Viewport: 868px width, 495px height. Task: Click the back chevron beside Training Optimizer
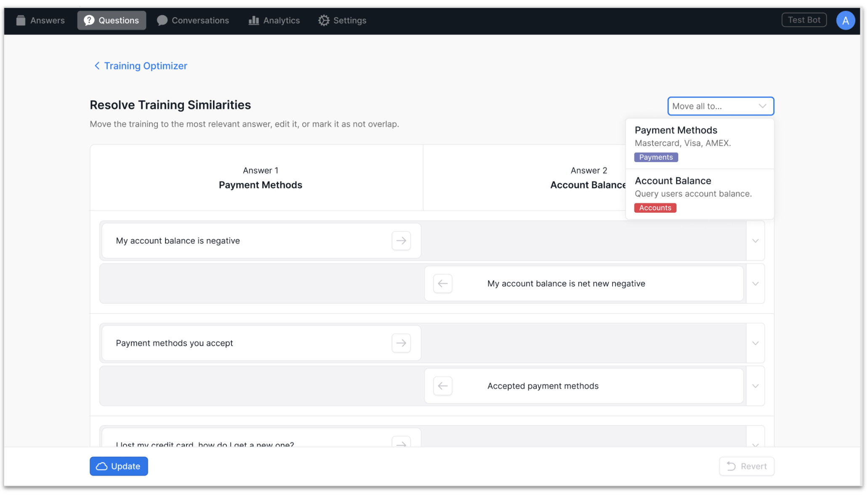[x=97, y=66]
